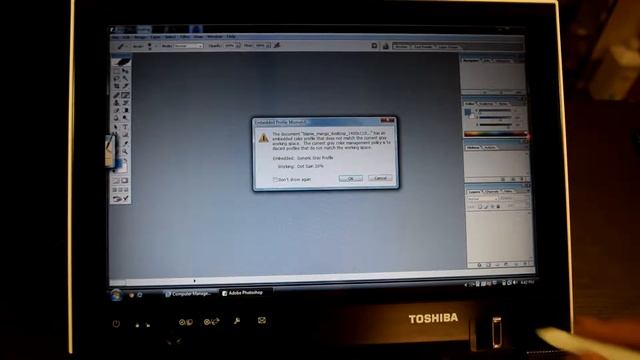
Task: Open the Flow slider arrow in options bar
Action: click(x=268, y=46)
